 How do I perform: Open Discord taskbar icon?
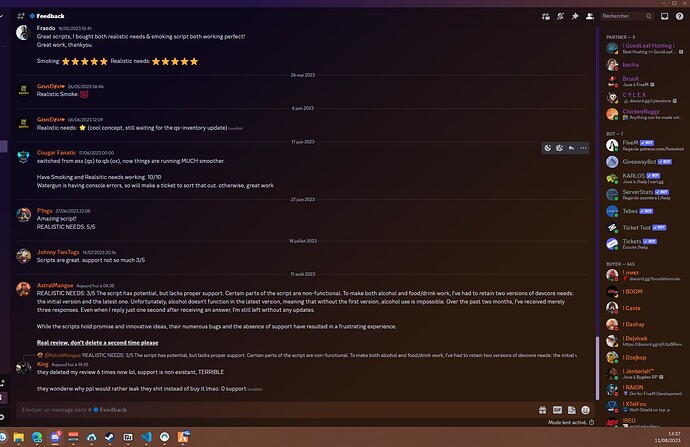coord(55,437)
